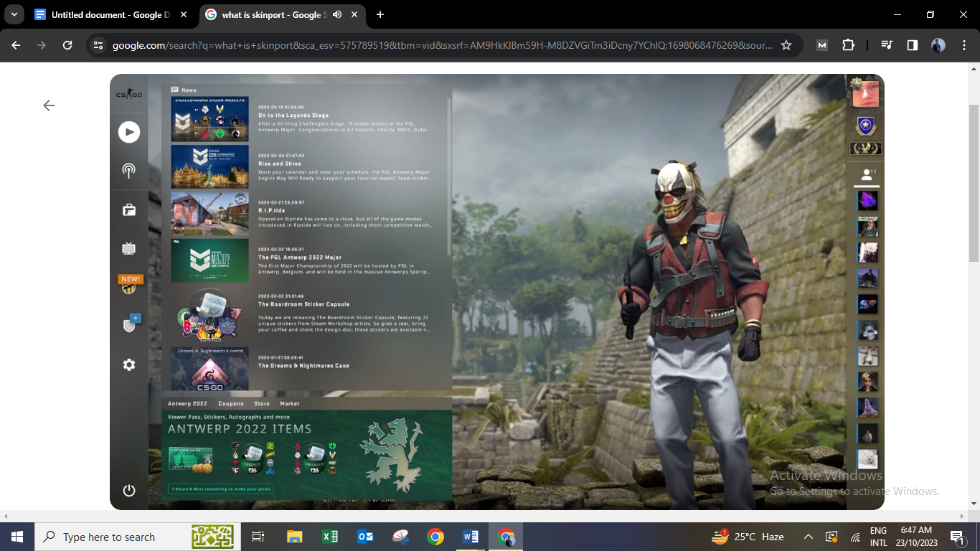Screen dimensions: 980x551
Task: Click the NEW! coin icon in sidebar
Action: coord(130,285)
